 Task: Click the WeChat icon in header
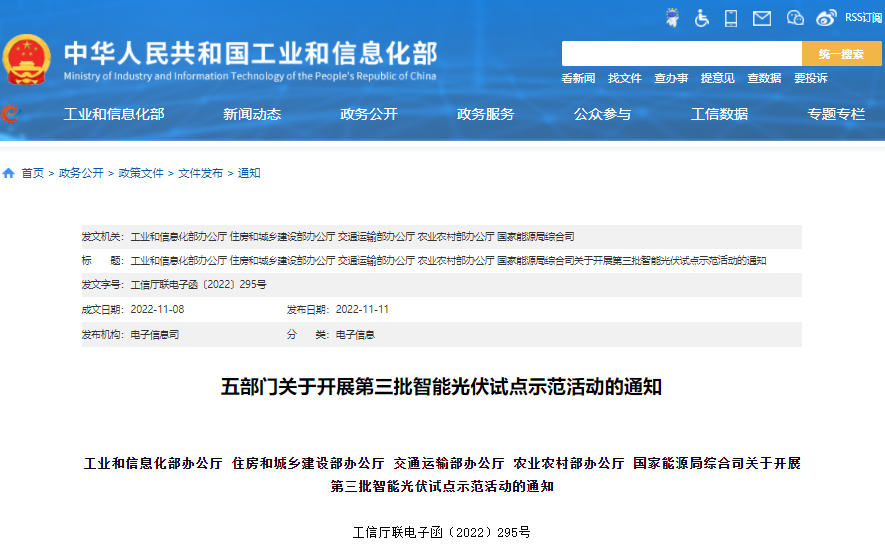(795, 17)
